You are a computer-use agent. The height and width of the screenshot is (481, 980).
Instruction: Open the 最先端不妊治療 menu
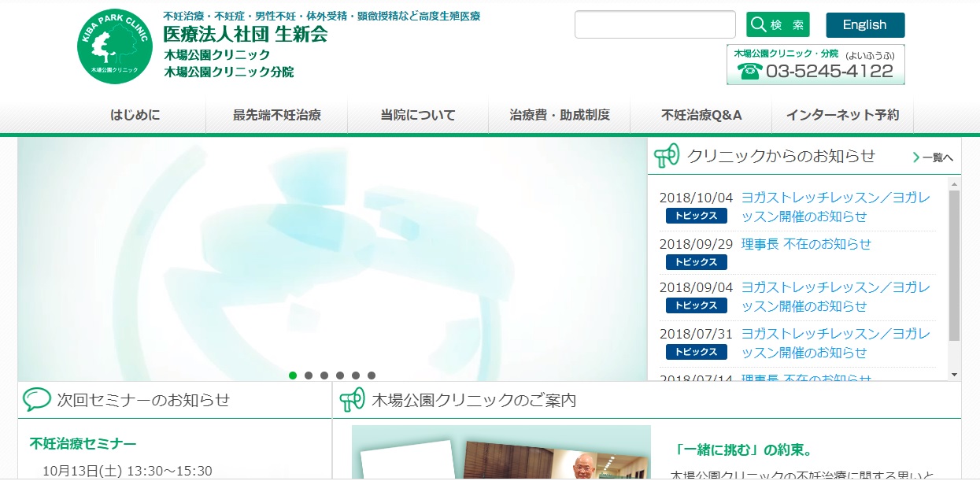[276, 115]
